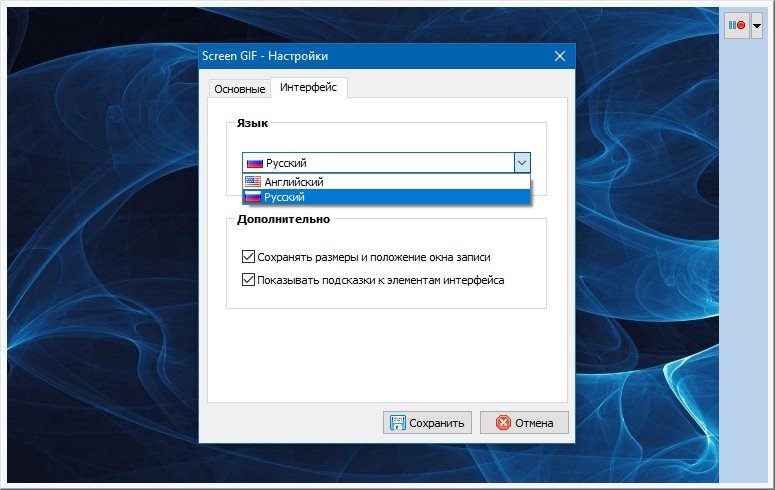775x490 pixels.
Task: Cancel with the Отмена button
Action: [x=524, y=423]
